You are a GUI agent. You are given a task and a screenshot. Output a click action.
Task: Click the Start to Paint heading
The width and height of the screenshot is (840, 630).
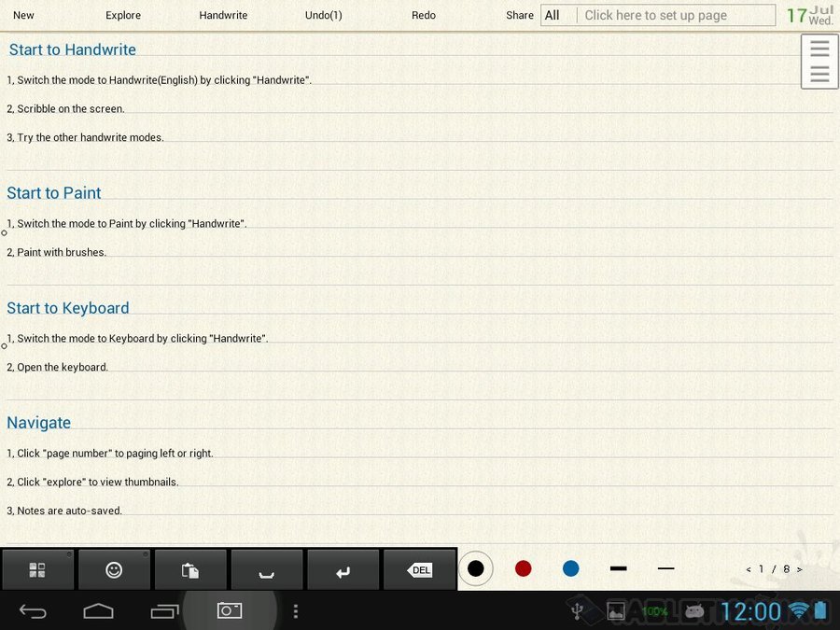[53, 193]
